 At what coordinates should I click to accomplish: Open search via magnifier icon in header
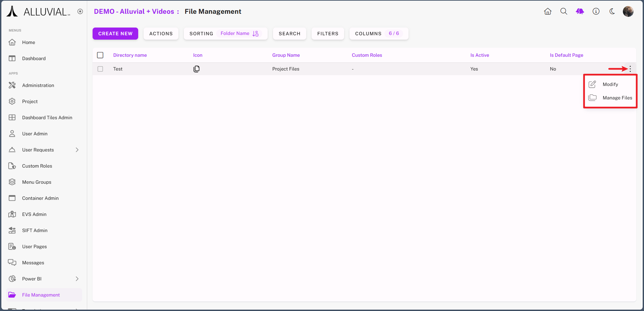tap(564, 11)
